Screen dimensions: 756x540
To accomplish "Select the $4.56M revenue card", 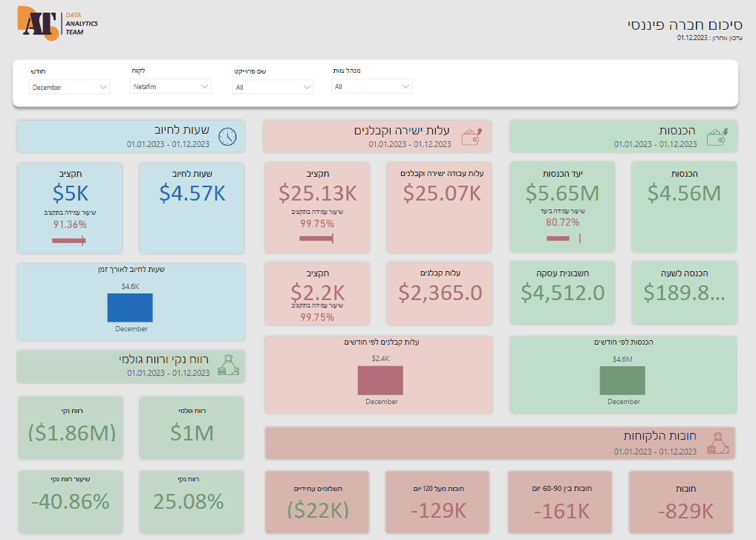I will tap(684, 207).
